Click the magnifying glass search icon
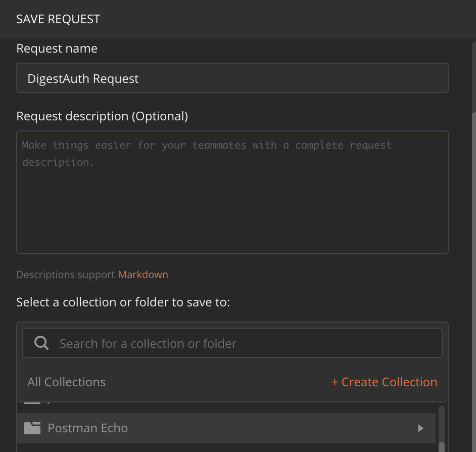This screenshot has width=476, height=452. click(41, 343)
